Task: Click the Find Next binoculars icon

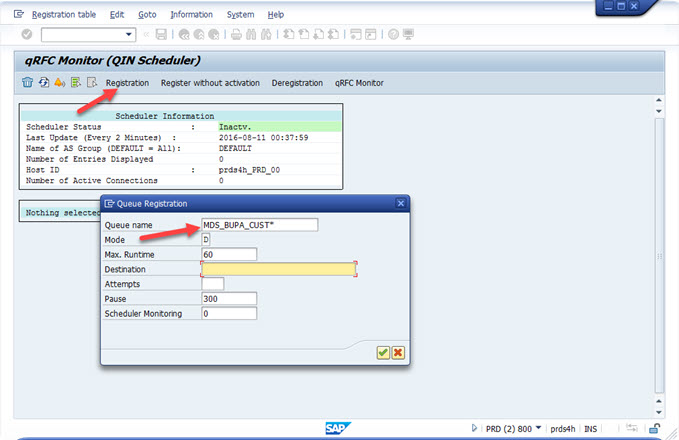Action: pos(266,34)
